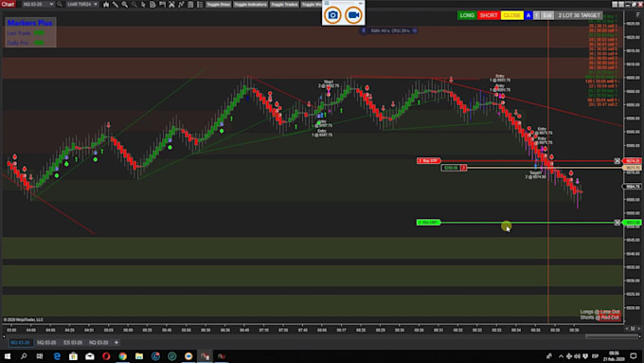This screenshot has width=644, height=363.
Task: Select the first NQ 03-20 tab
Action: pos(20,342)
